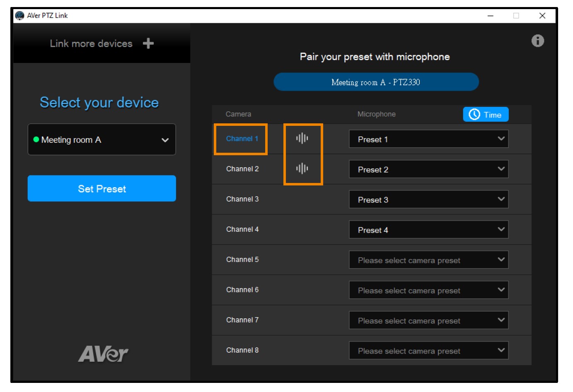Open the Preset 1 dropdown for Channel 1

(428, 139)
